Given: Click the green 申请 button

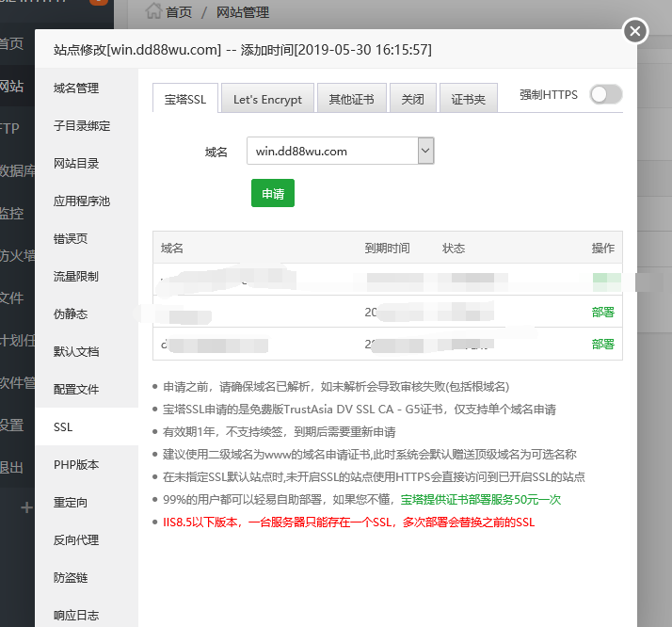Looking at the screenshot, I should [x=273, y=193].
